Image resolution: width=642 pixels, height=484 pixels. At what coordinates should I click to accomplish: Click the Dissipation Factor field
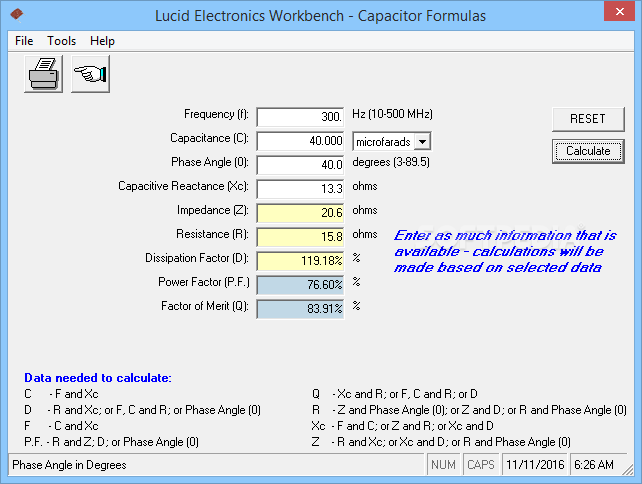coord(300,261)
